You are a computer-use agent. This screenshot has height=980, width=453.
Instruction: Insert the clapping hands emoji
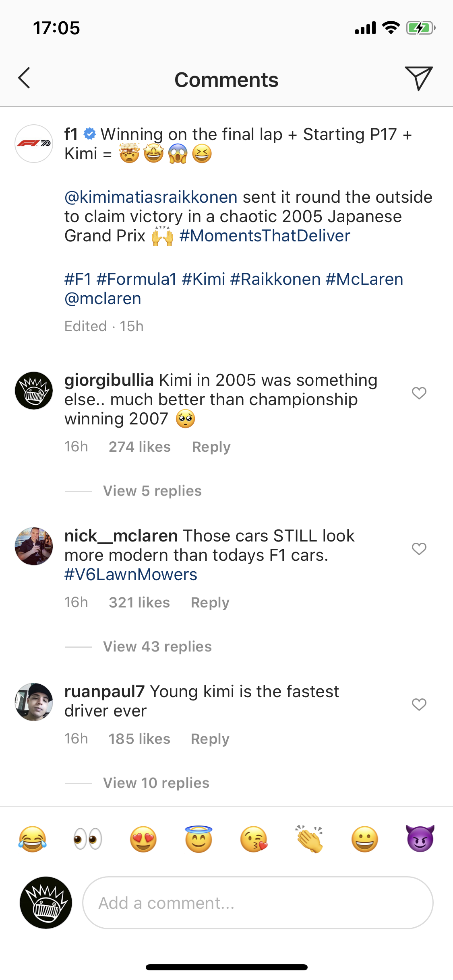point(309,839)
